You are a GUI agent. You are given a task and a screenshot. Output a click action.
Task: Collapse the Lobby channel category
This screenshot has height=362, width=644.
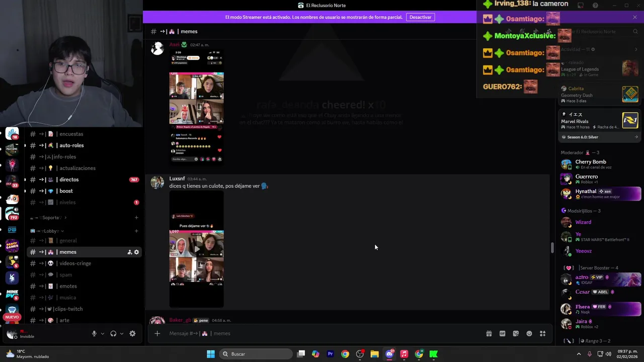click(47, 231)
